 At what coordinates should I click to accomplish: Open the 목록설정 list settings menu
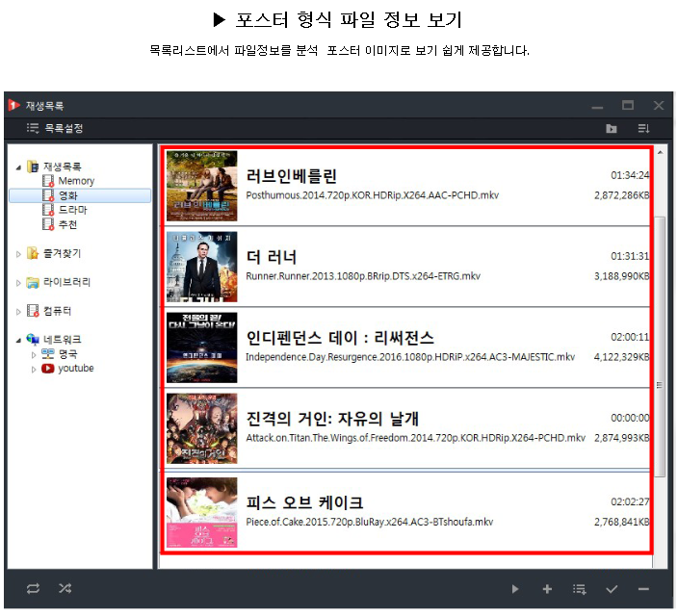(55, 128)
